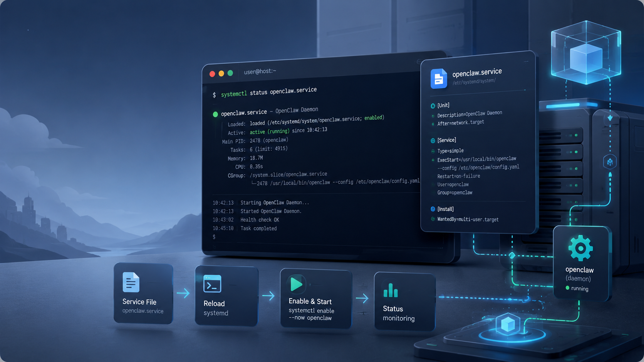Click the After=network.target line
Screen dimensions: 644x362
coord(461,123)
